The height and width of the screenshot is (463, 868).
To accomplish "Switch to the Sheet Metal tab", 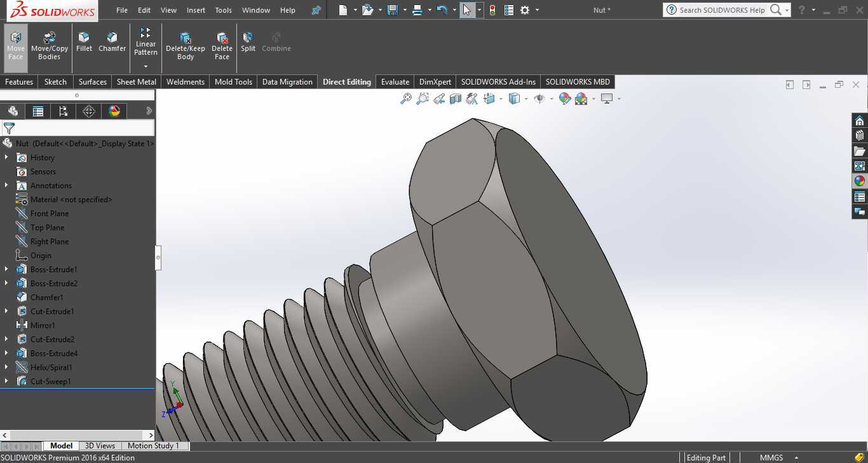I will [137, 81].
